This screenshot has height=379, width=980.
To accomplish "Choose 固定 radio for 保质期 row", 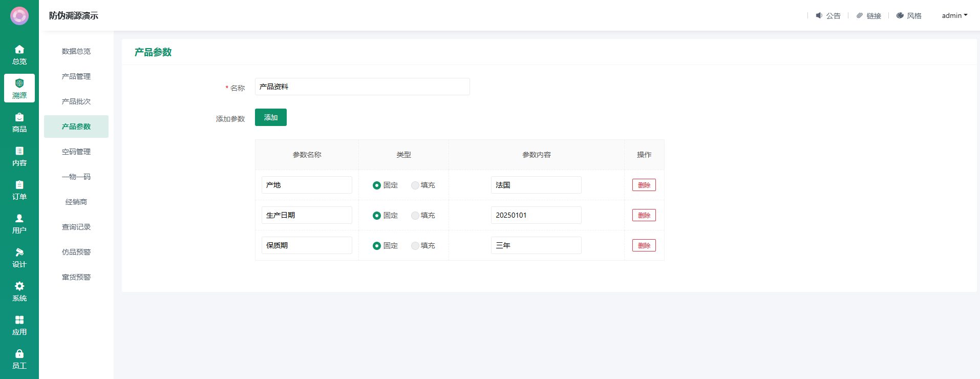I will coord(377,246).
